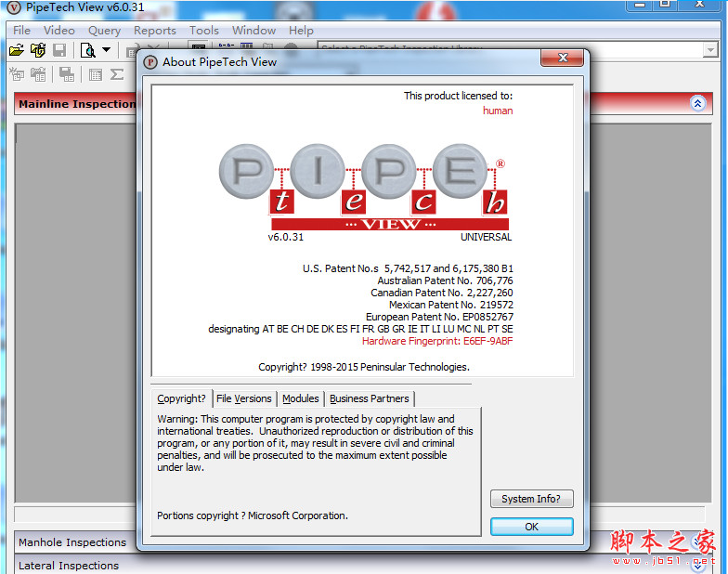Click the floppy disk save icon
728x574 pixels.
[59, 50]
